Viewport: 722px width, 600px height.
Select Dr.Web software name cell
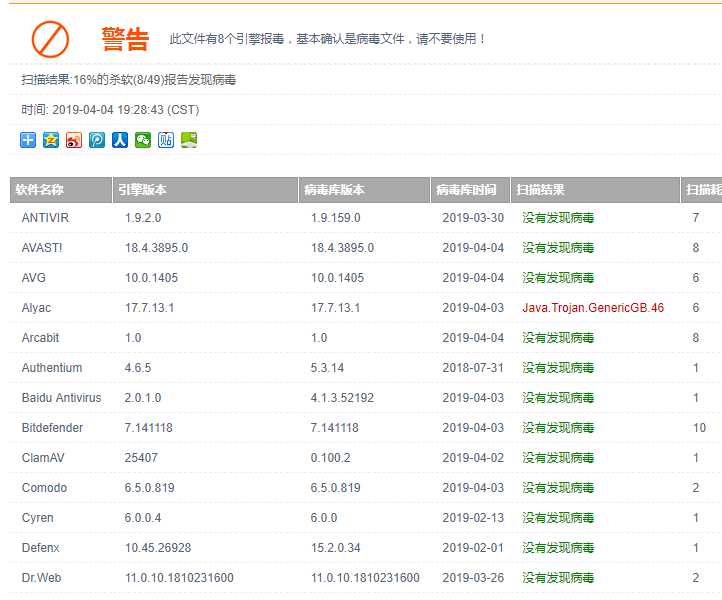click(41, 577)
